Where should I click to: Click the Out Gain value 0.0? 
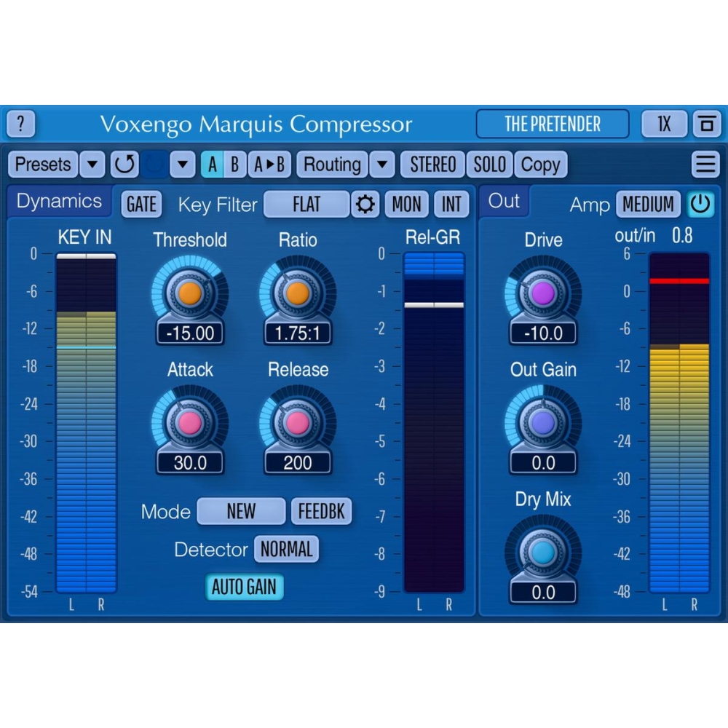click(543, 463)
